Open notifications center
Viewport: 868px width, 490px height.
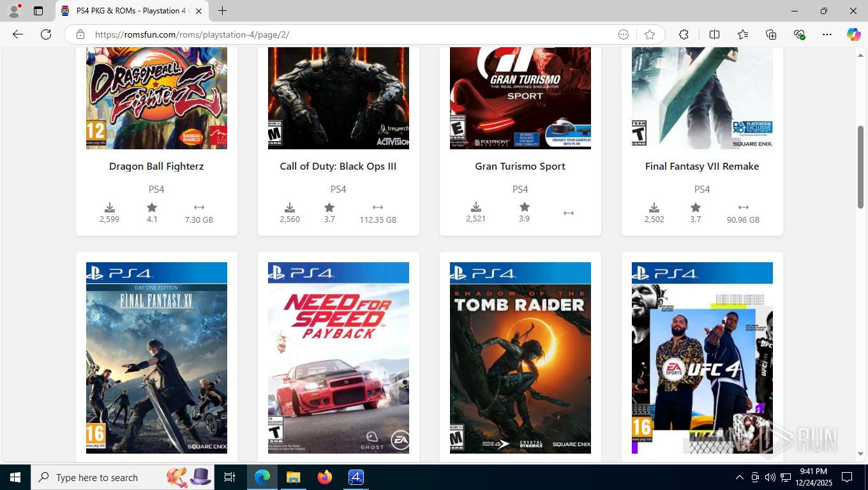click(x=847, y=477)
